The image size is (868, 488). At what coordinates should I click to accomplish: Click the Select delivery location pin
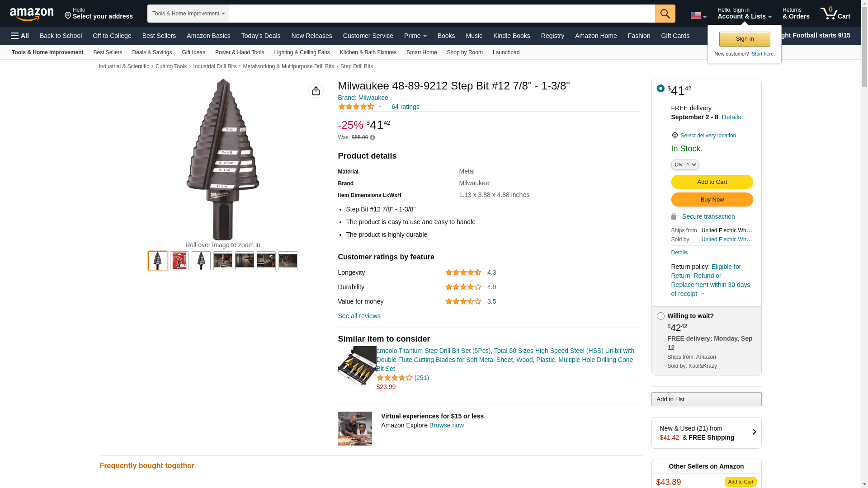tap(675, 136)
